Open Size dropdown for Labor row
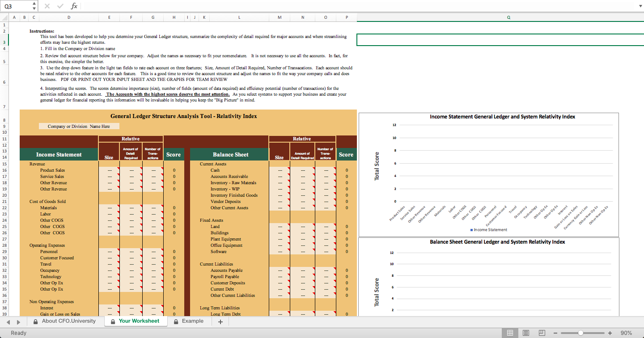Viewport: 644px width, 338px height. pyautogui.click(x=109, y=214)
